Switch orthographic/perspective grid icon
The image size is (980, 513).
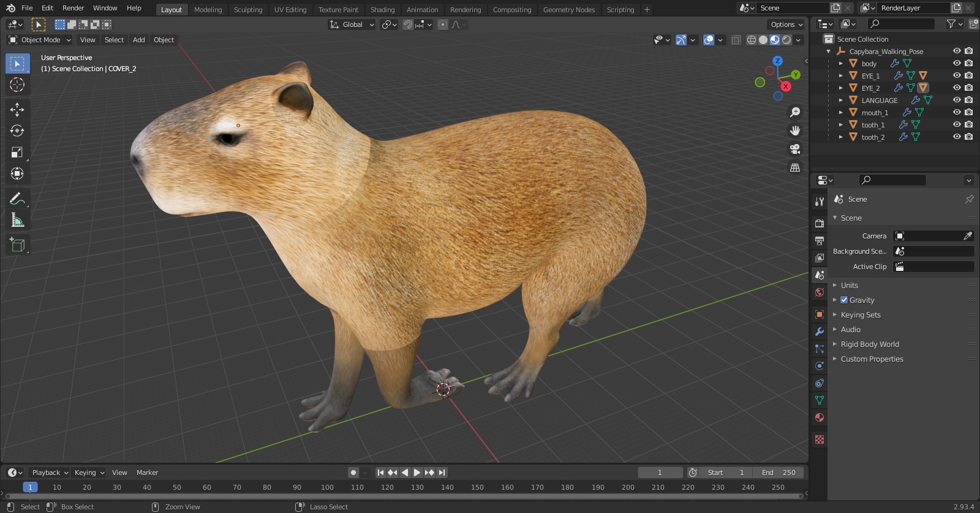[x=795, y=167]
